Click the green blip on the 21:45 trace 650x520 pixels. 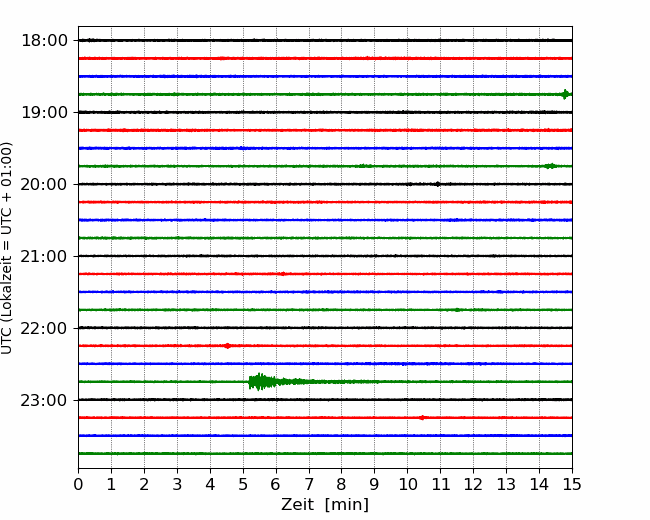click(x=457, y=310)
